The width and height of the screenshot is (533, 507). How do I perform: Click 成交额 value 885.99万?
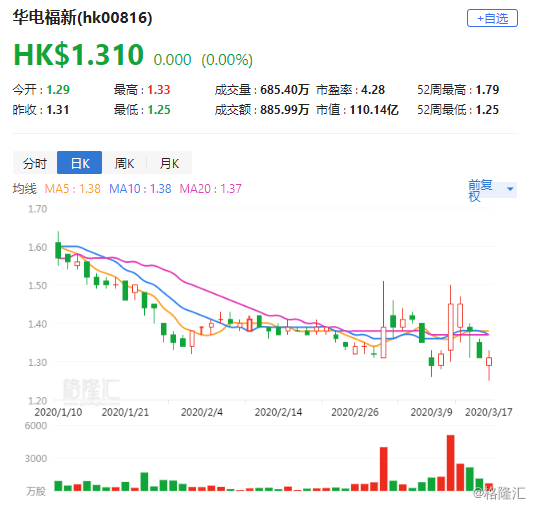pos(285,110)
